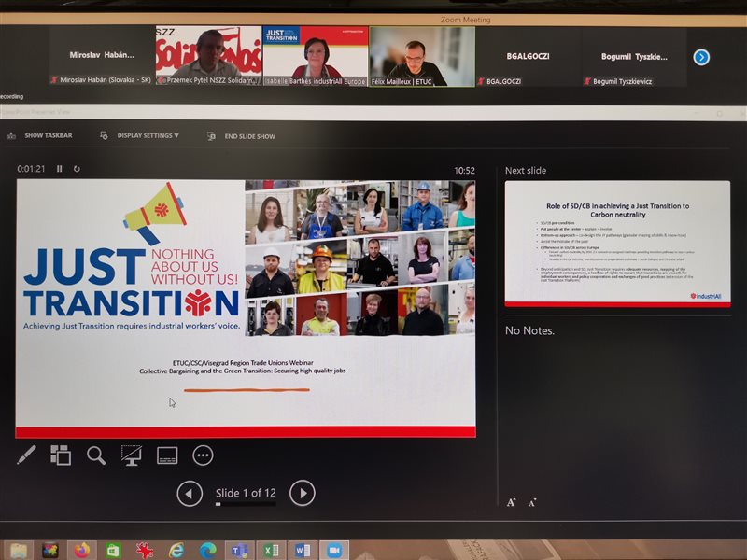Select Isabelle Barthès industriAll video tile
This screenshot has height=560, width=747.
click(316, 56)
